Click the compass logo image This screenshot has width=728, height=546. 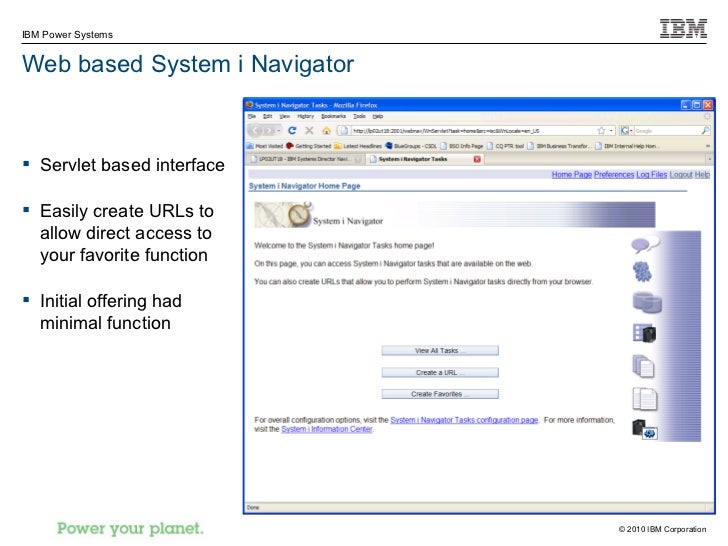click(283, 214)
